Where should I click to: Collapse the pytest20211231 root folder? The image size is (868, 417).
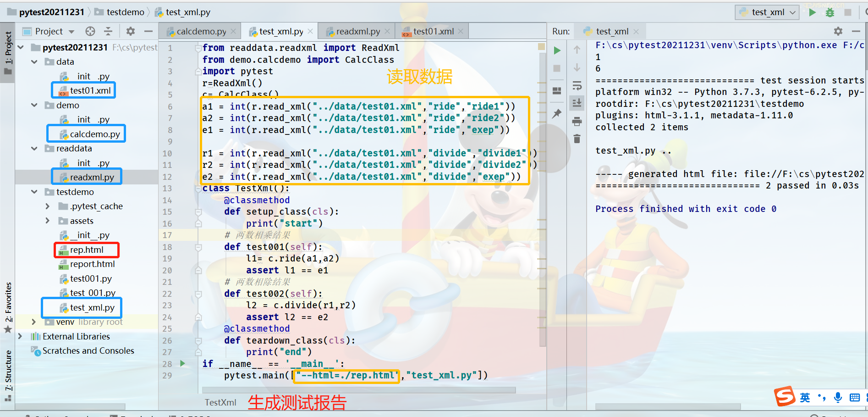[21, 47]
